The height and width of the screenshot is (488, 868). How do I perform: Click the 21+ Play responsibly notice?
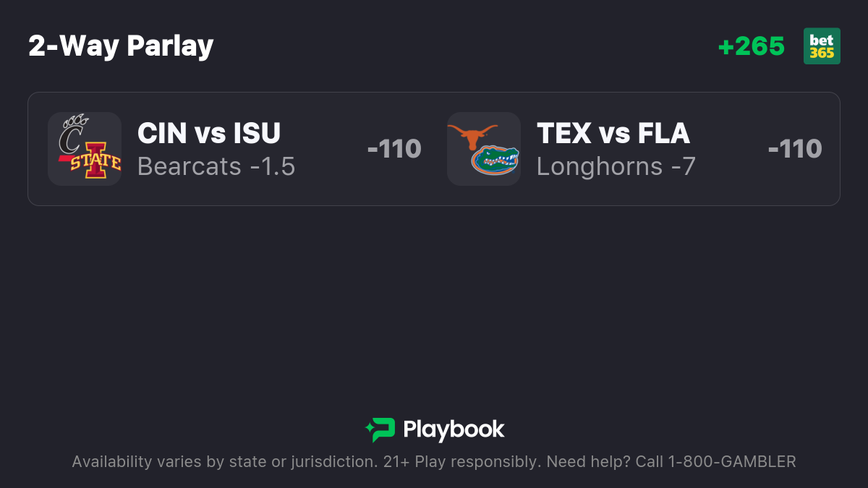click(x=461, y=462)
